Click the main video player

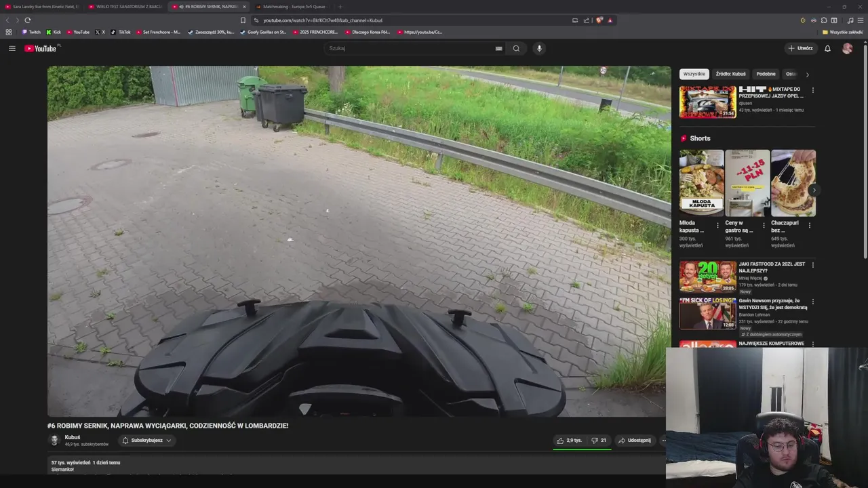point(359,241)
